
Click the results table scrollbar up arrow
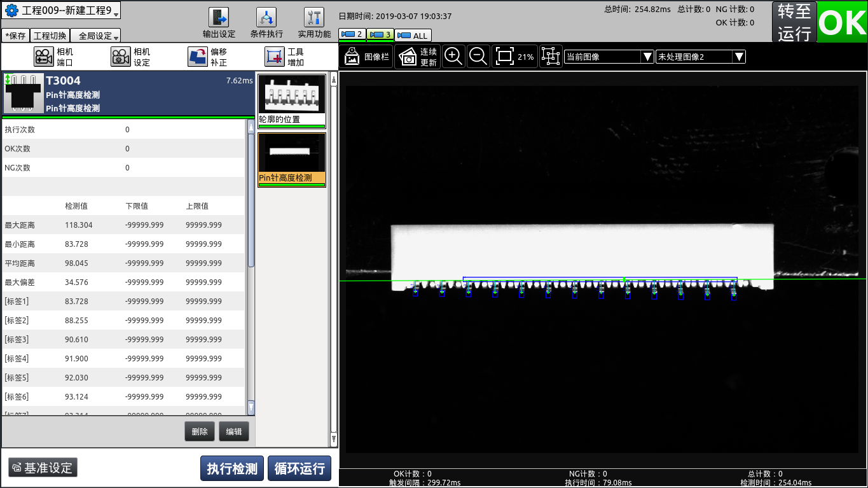[x=251, y=126]
